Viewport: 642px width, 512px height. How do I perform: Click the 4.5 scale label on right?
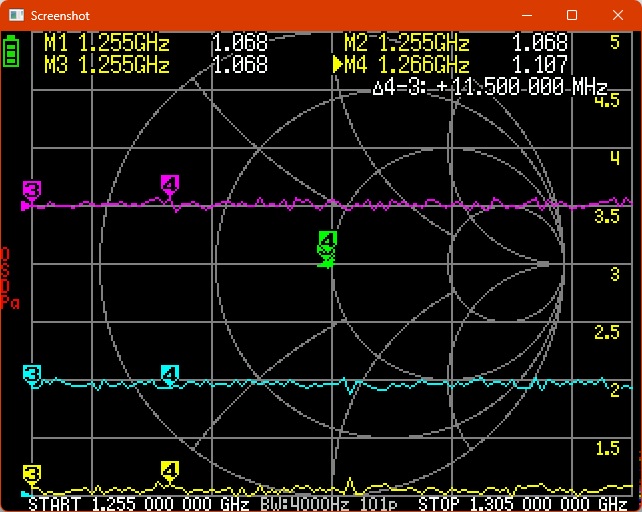point(607,102)
